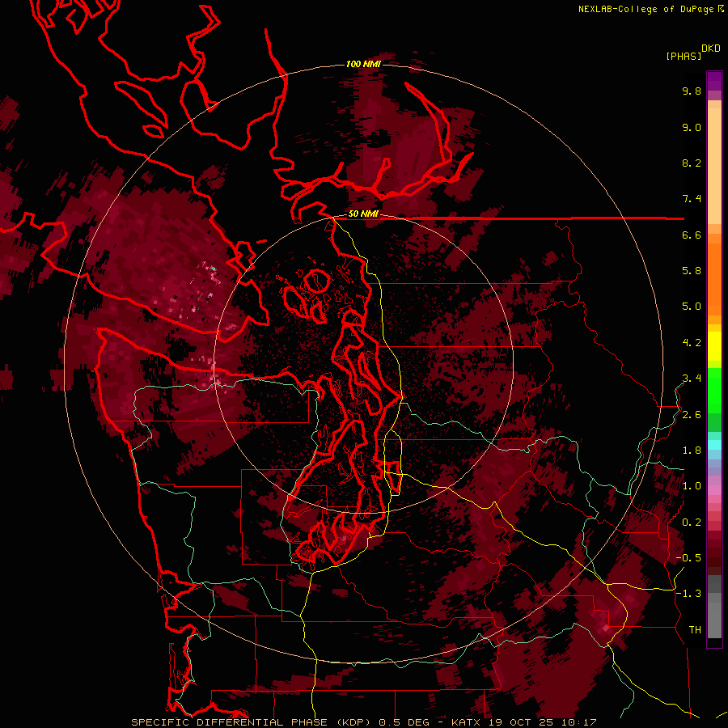Select the yellow band of the color scale

tap(714, 346)
